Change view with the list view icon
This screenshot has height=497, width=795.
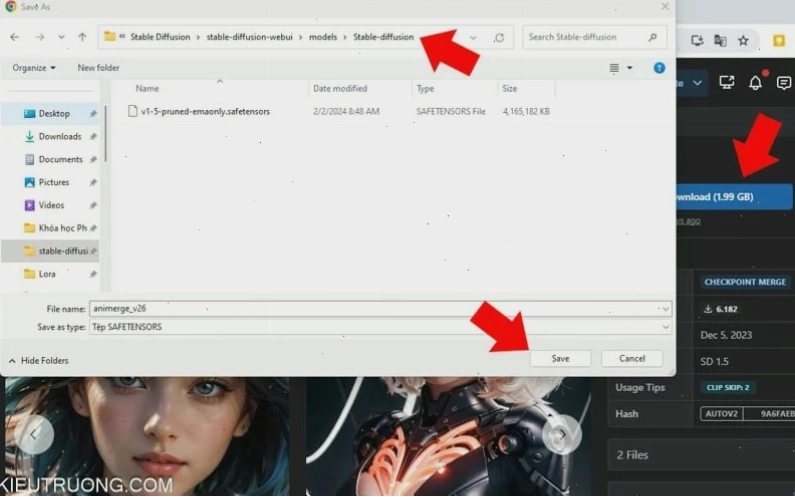point(614,68)
